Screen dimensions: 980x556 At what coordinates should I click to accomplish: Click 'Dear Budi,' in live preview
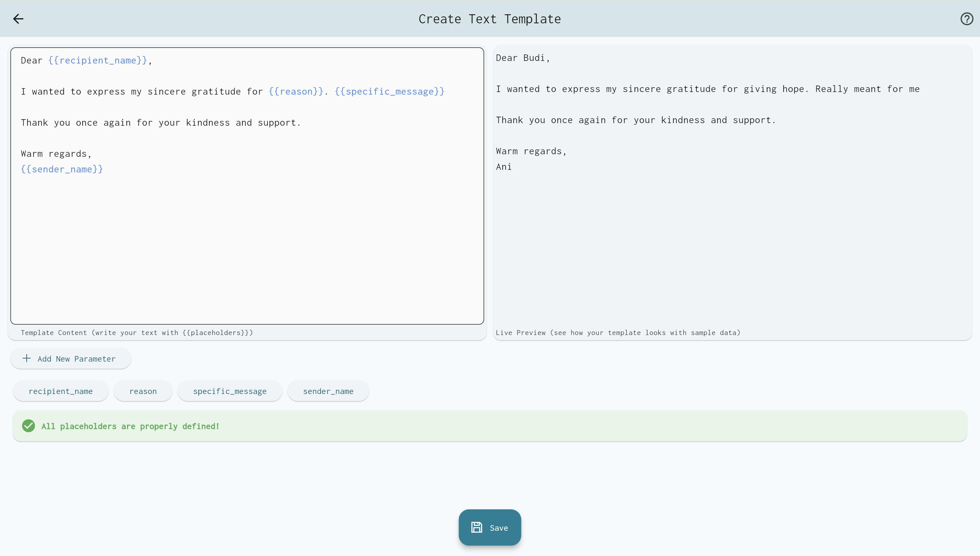point(523,58)
